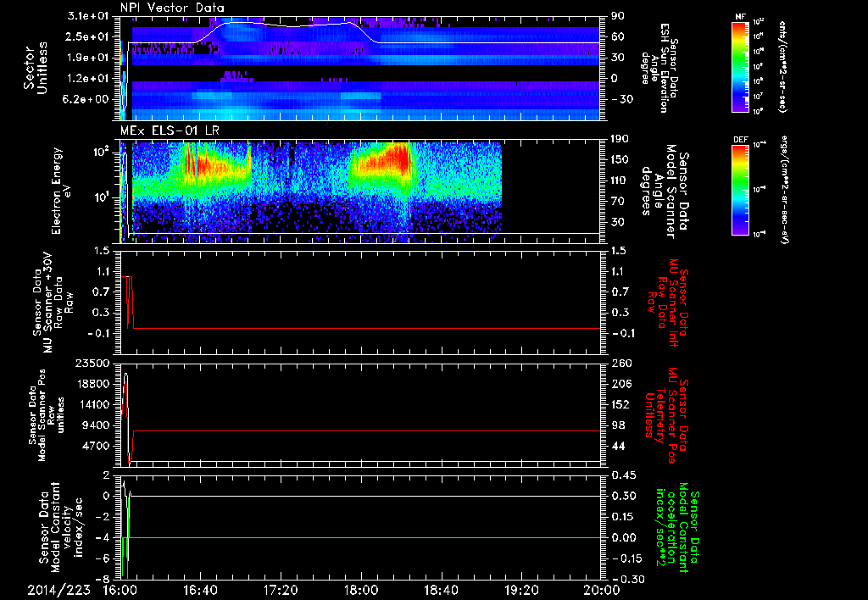The image size is (868, 600).
Task: Click the -8 velocity axis tick
Action: click(x=103, y=580)
